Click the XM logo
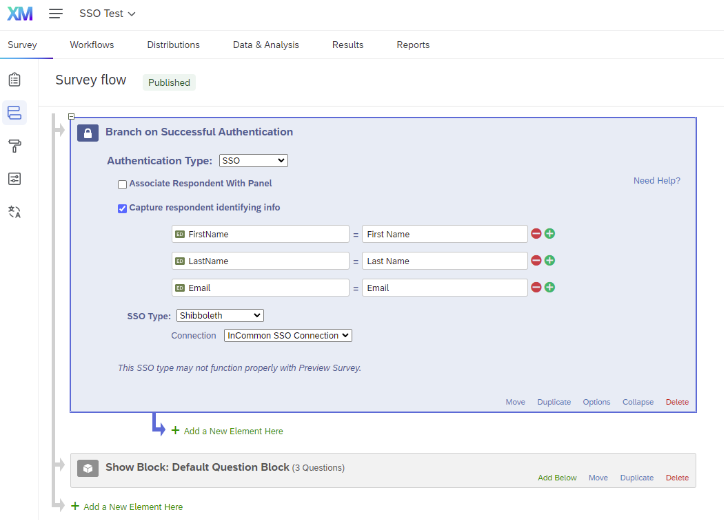This screenshot has width=724, height=520. 20,13
